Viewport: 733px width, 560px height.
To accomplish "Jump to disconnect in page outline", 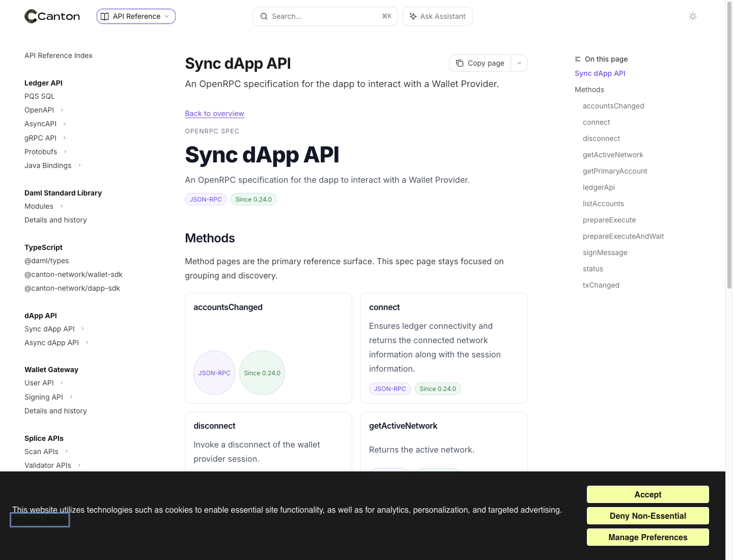I will [601, 138].
